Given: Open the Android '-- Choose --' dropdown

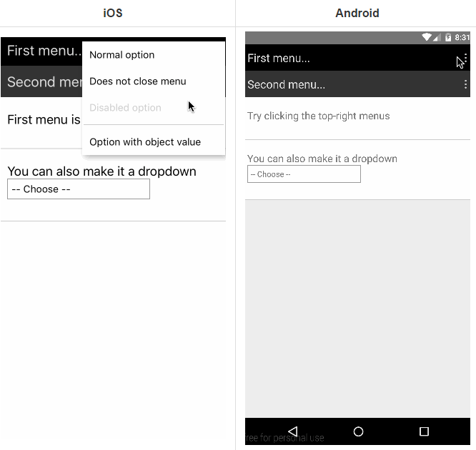Looking at the screenshot, I should [x=304, y=174].
